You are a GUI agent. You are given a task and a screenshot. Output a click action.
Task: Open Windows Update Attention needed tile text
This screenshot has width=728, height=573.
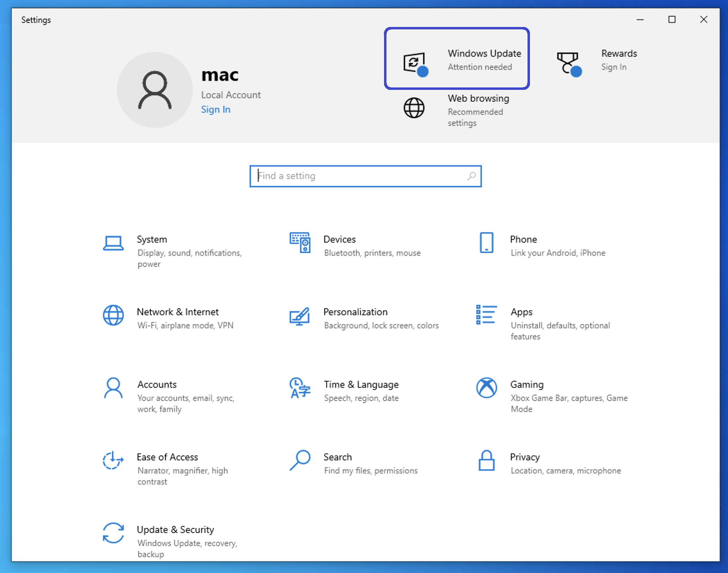click(484, 60)
